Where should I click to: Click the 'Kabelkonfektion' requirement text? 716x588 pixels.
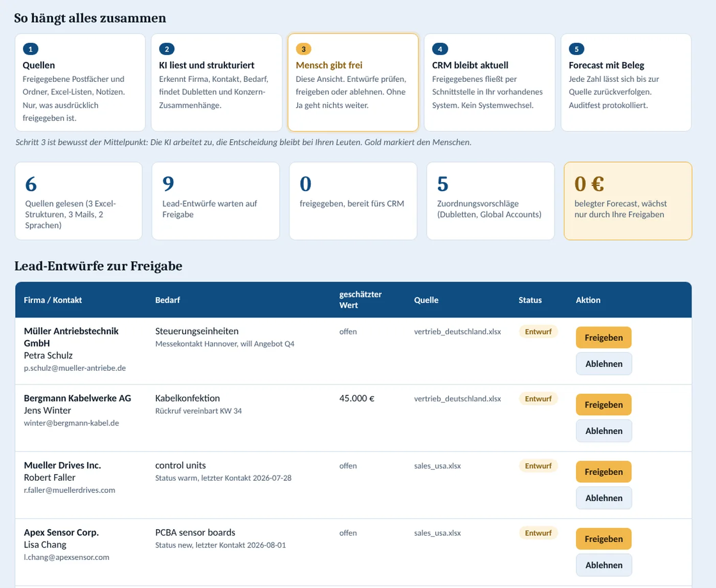pyautogui.click(x=187, y=398)
